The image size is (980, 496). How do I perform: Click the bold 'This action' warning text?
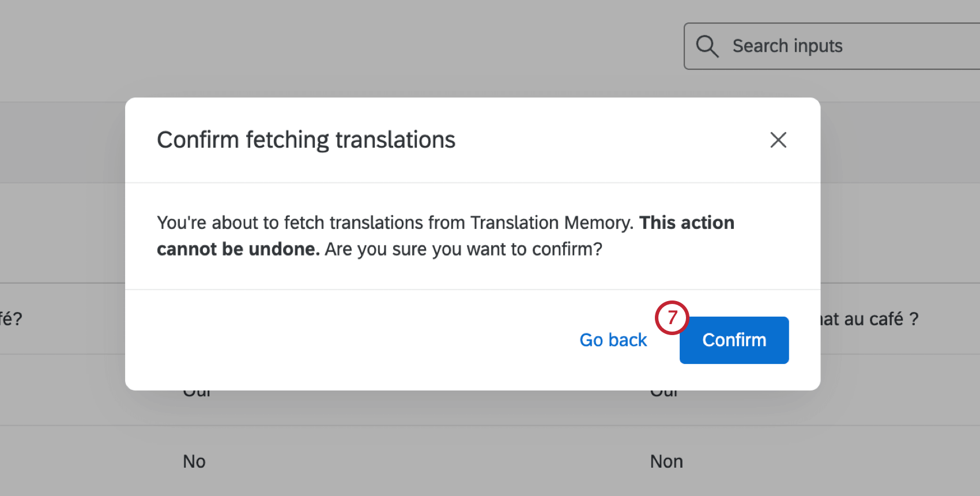[687, 223]
